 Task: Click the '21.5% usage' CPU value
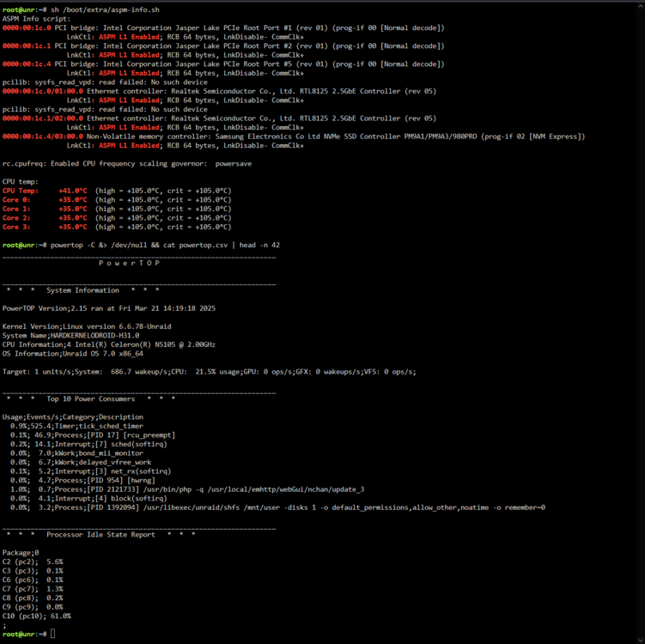pyautogui.click(x=217, y=371)
